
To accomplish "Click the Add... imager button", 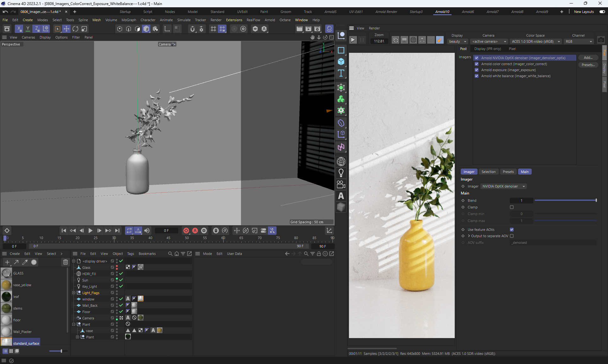I will [x=588, y=58].
